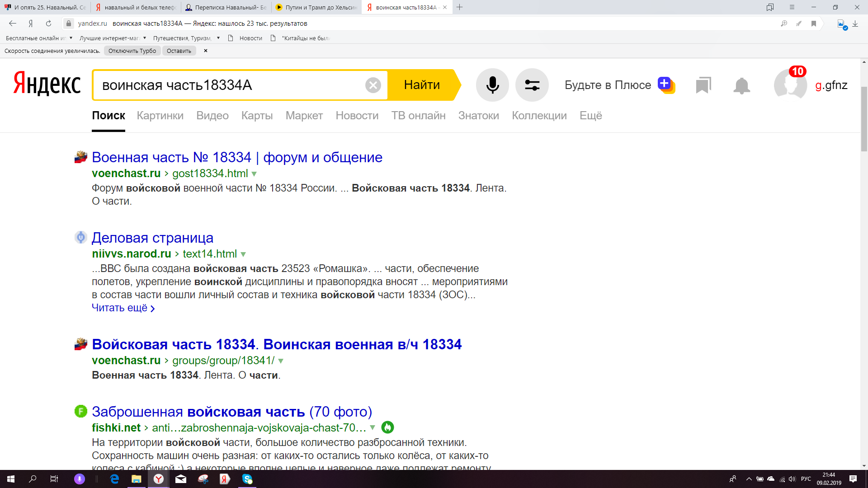This screenshot has width=868, height=488.
Task: Dismiss the Turbo notification bar with X
Action: (x=205, y=51)
